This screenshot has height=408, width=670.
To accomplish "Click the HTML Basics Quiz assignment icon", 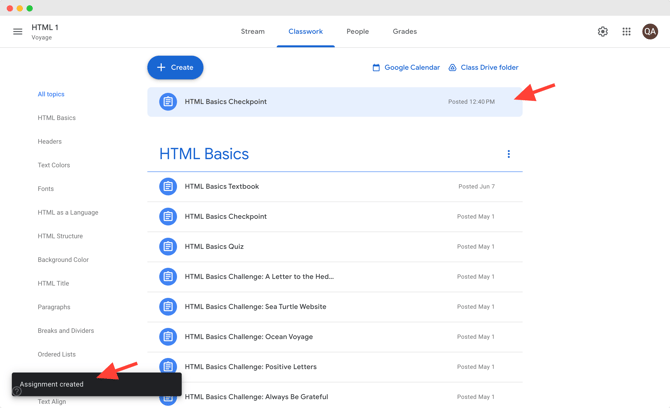I will pyautogui.click(x=168, y=246).
